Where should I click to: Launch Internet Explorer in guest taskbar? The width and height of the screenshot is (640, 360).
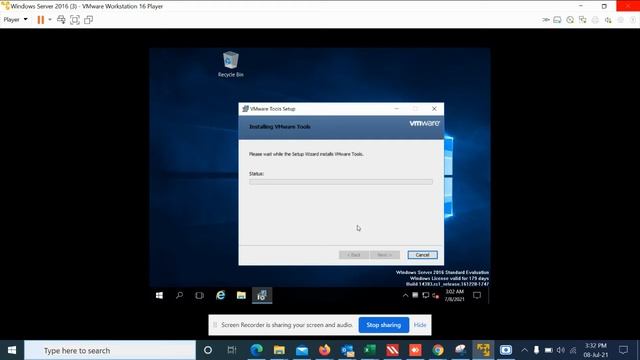(220, 295)
